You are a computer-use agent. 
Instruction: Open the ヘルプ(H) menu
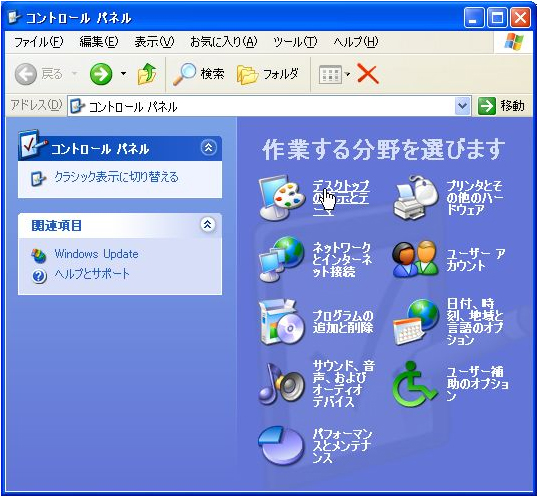[x=356, y=42]
